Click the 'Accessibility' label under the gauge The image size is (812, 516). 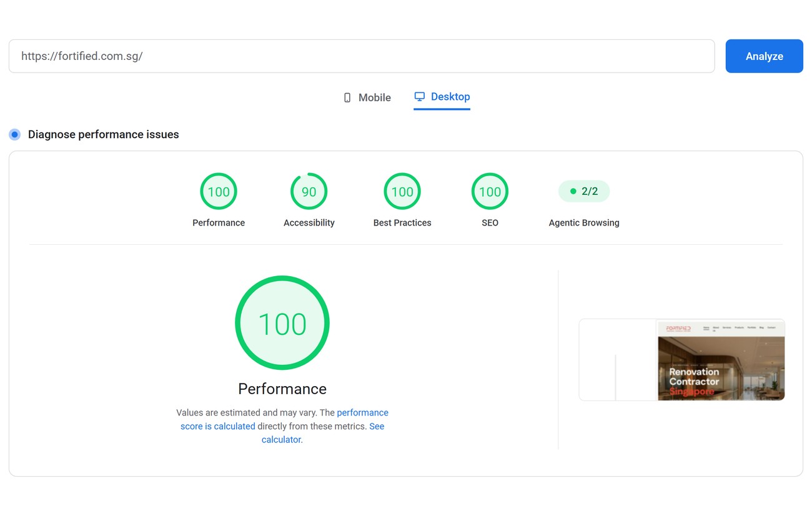[309, 222]
